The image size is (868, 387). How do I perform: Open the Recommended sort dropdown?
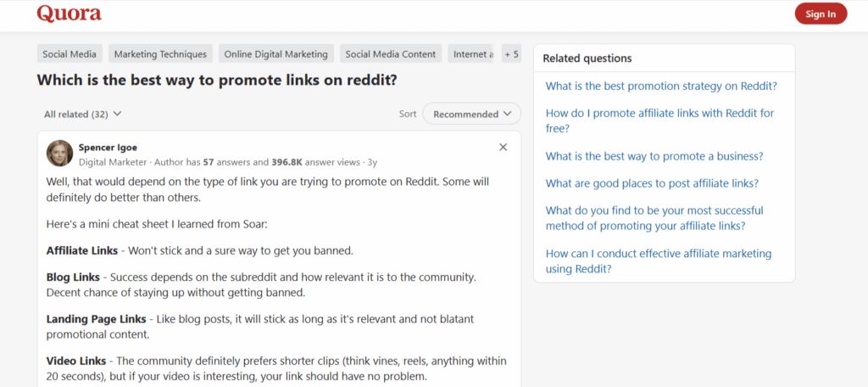472,114
